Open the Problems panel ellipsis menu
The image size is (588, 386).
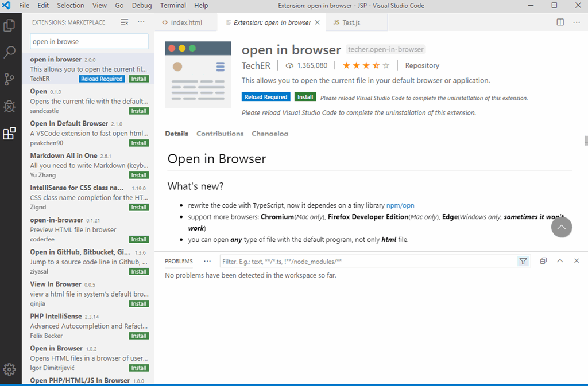(207, 261)
